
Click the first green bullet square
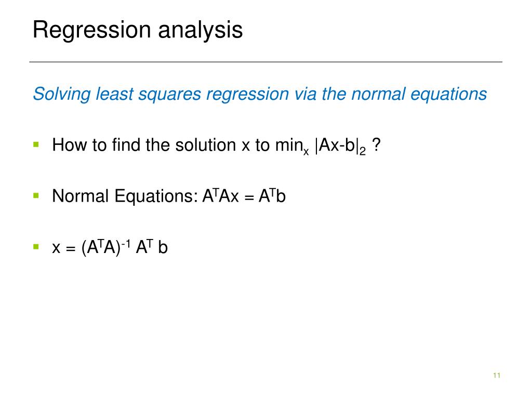click(x=36, y=145)
